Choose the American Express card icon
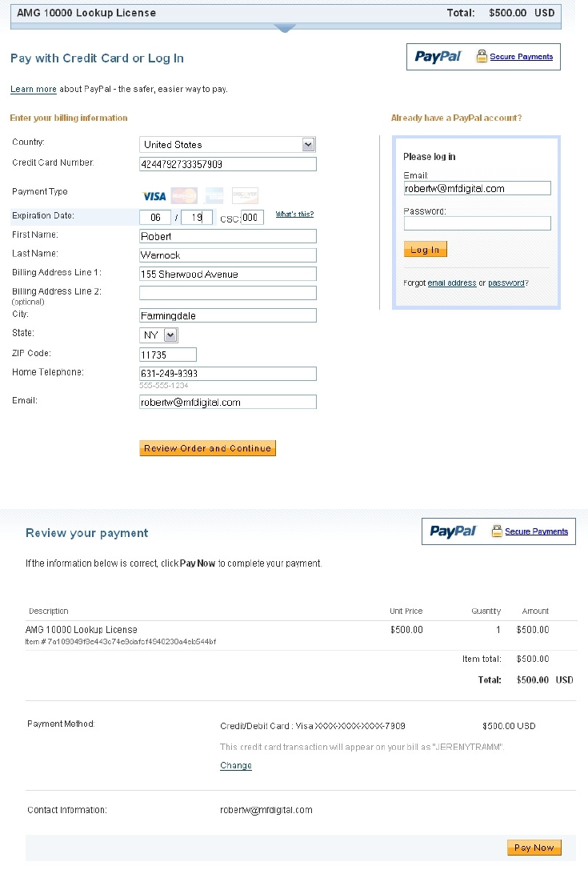 (x=214, y=196)
